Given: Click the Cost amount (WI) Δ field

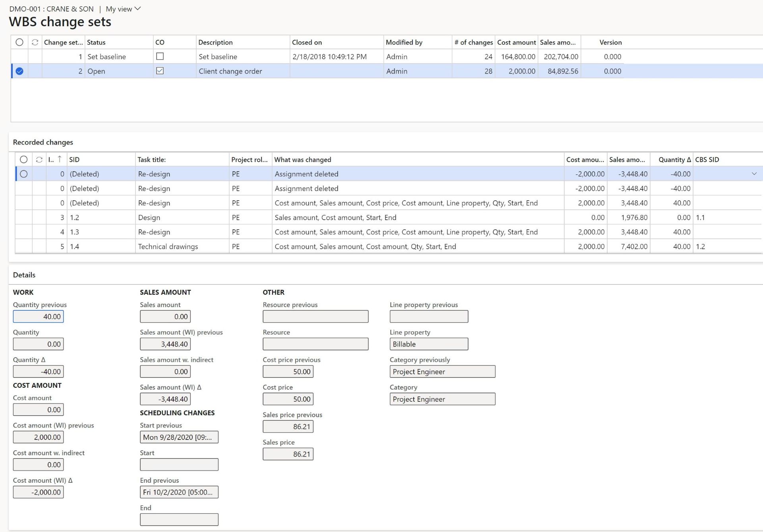Looking at the screenshot, I should 38,492.
